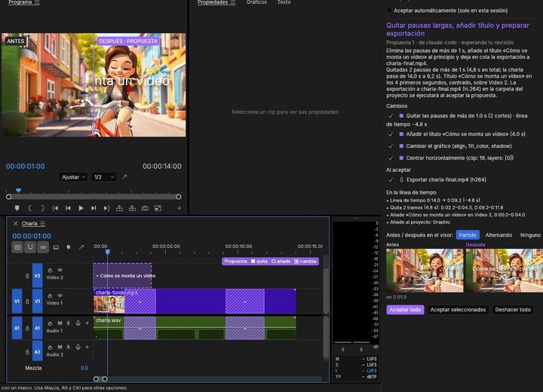Add a marker in the Program monitor
This screenshot has height=392, width=543.
(17, 208)
